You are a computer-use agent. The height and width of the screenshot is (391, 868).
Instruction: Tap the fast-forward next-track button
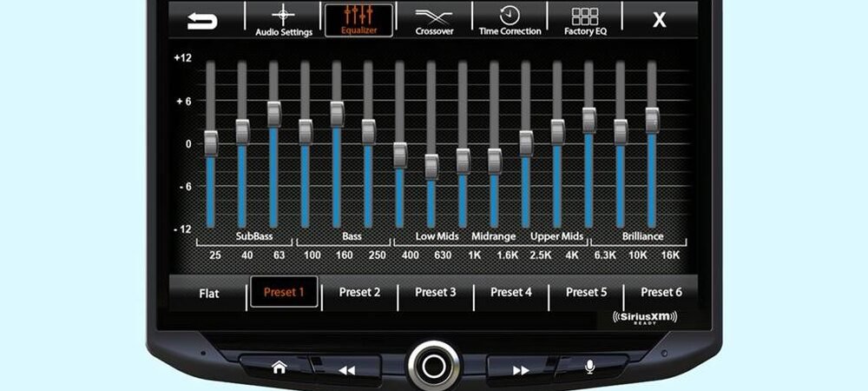(521, 370)
